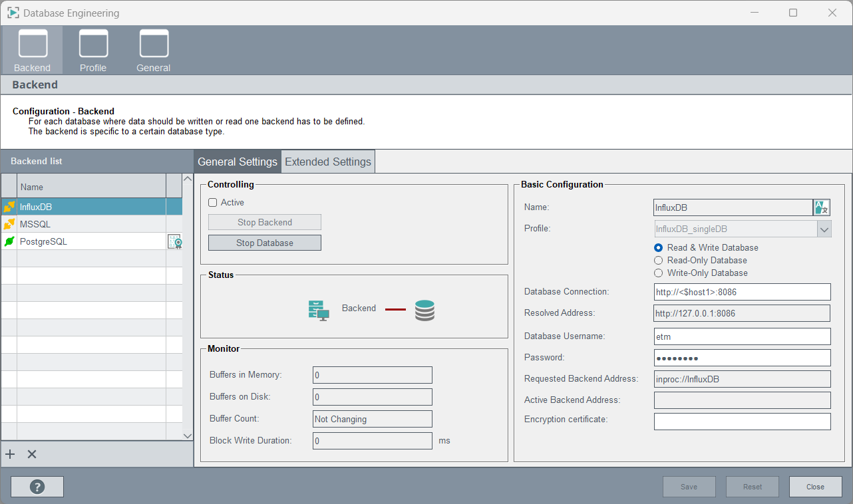Select Write-Only Database option
The width and height of the screenshot is (853, 504).
659,273
